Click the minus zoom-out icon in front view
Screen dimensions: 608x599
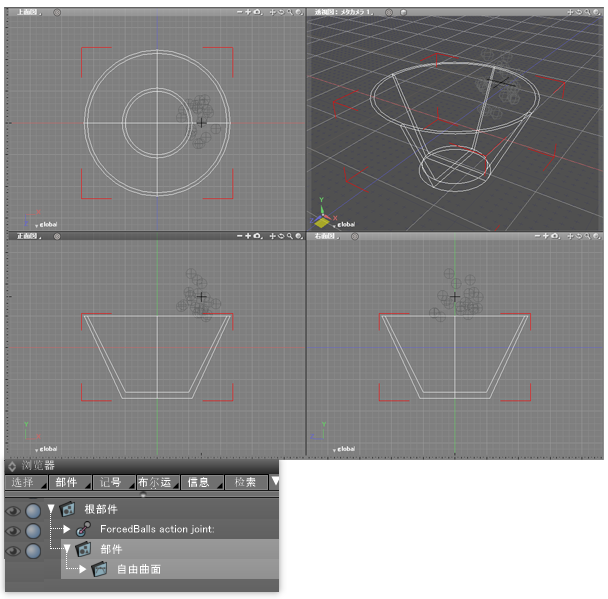239,236
